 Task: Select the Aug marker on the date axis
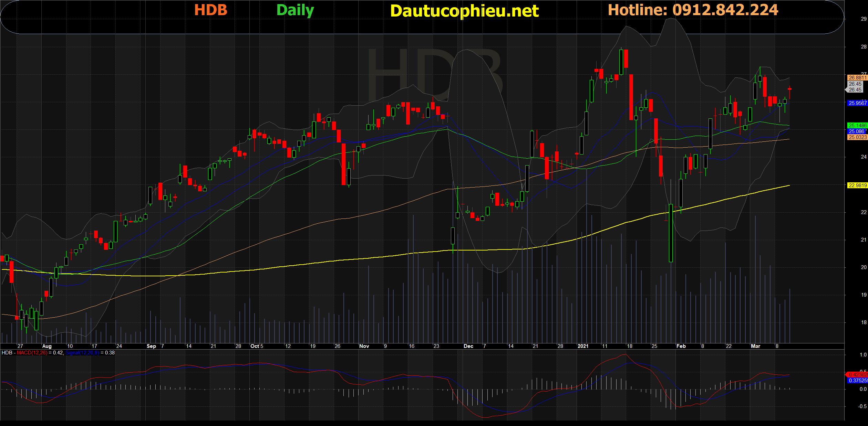(46, 346)
